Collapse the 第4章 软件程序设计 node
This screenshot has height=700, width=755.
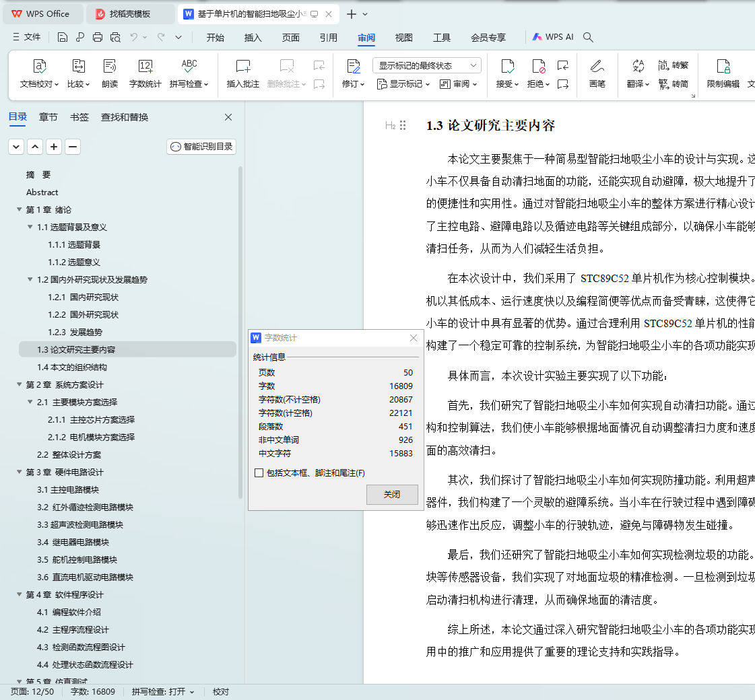point(20,594)
